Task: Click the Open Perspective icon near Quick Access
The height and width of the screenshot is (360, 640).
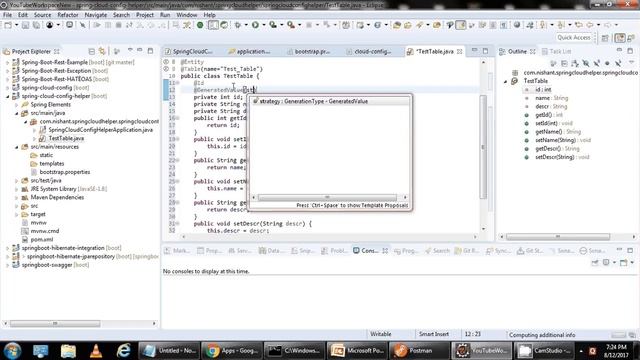Action: click(605, 38)
